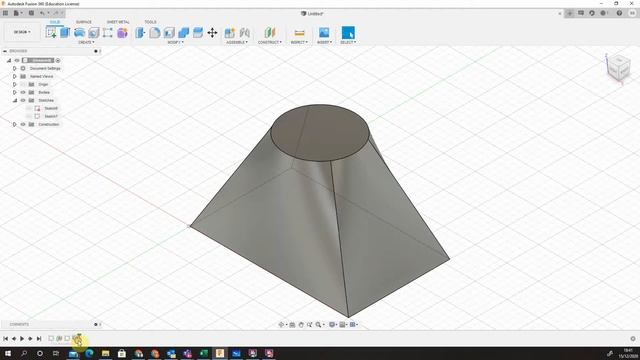Image resolution: width=640 pixels, height=360 pixels.
Task: Open the Inspect dropdown menu
Action: click(299, 42)
